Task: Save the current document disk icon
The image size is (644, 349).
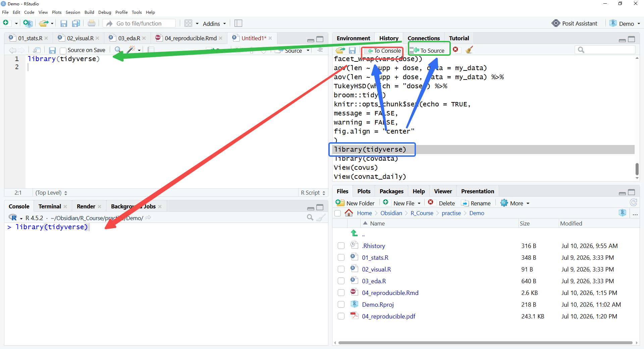Action: point(52,50)
